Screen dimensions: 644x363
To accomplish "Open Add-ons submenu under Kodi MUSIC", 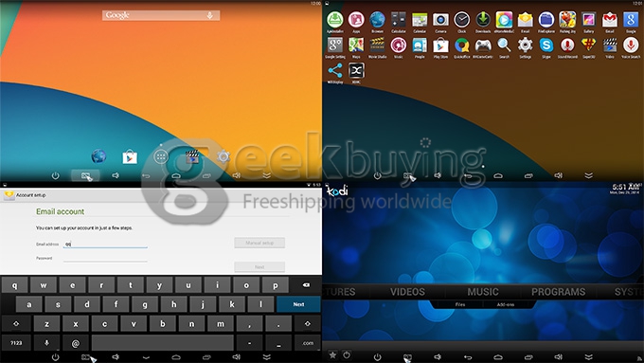I will (x=506, y=304).
